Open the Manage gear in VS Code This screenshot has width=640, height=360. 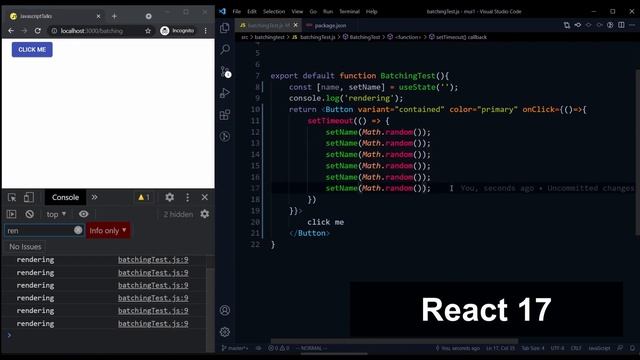(x=225, y=332)
